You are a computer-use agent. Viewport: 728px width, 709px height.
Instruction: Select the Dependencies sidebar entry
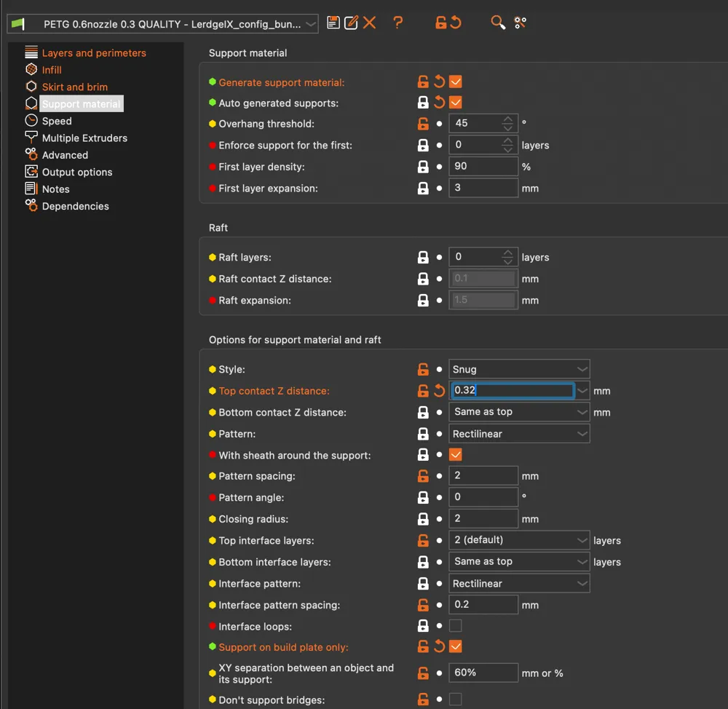point(75,206)
